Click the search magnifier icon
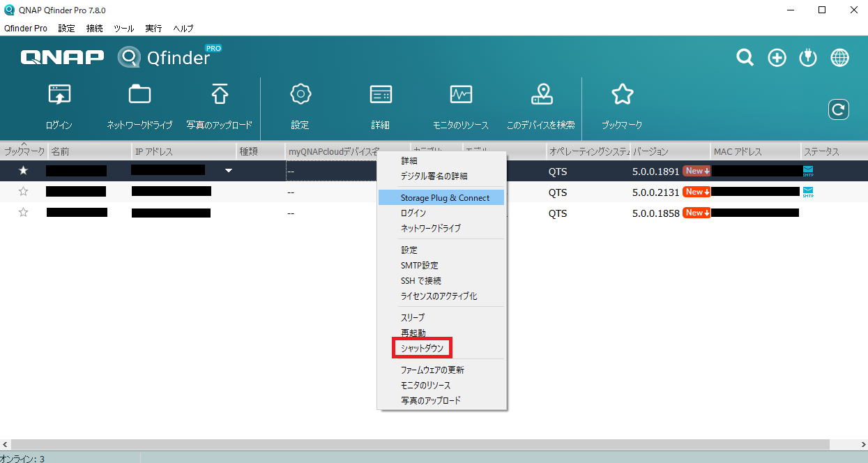This screenshot has height=463, width=868. [745, 58]
